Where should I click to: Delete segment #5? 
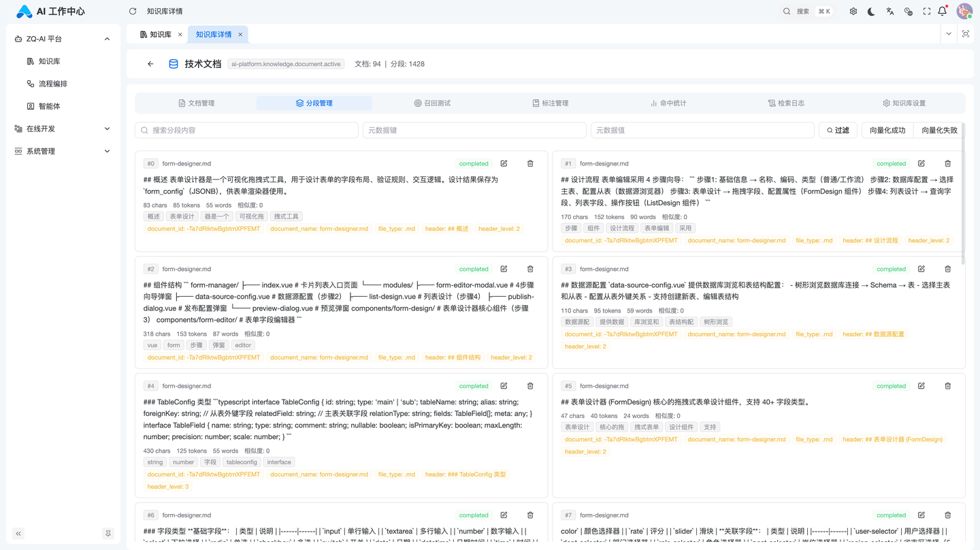948,386
